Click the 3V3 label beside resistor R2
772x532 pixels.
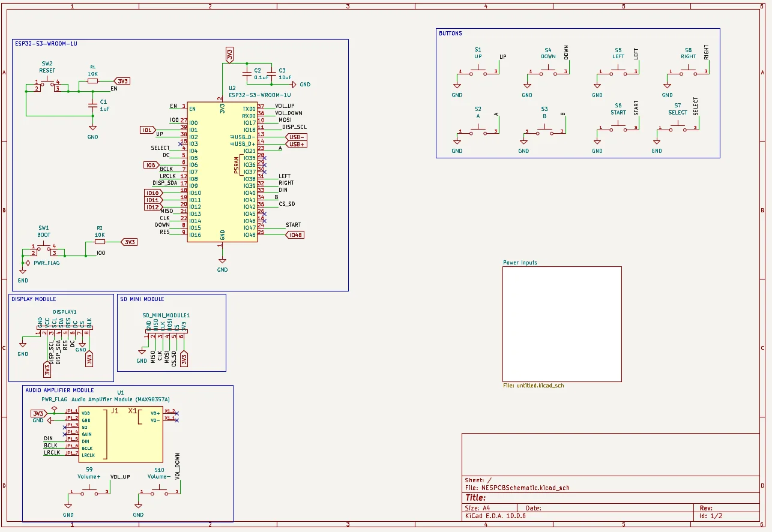point(129,242)
